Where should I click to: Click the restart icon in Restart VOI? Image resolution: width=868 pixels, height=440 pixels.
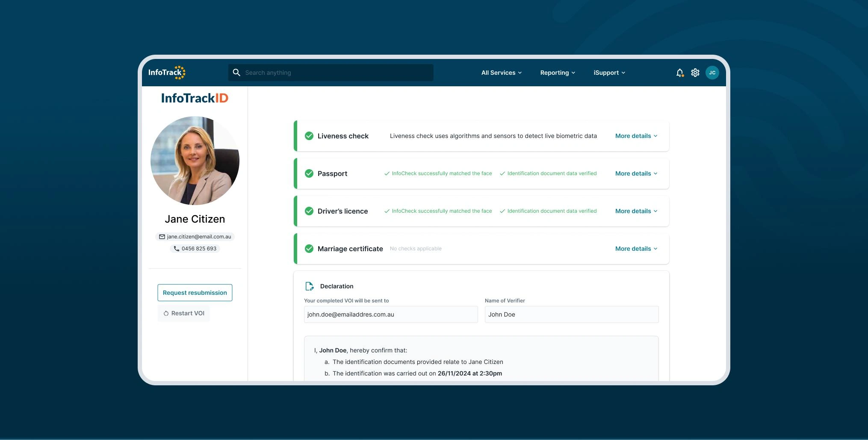166,314
